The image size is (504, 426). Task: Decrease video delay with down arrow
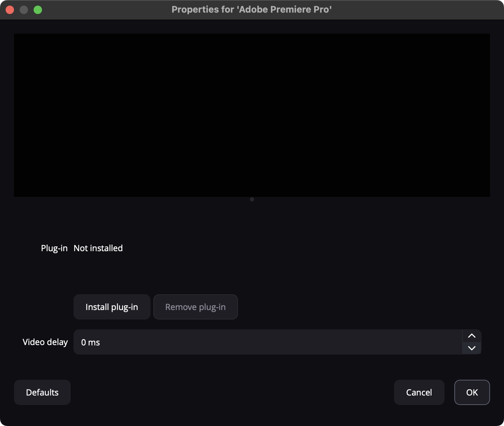click(472, 348)
